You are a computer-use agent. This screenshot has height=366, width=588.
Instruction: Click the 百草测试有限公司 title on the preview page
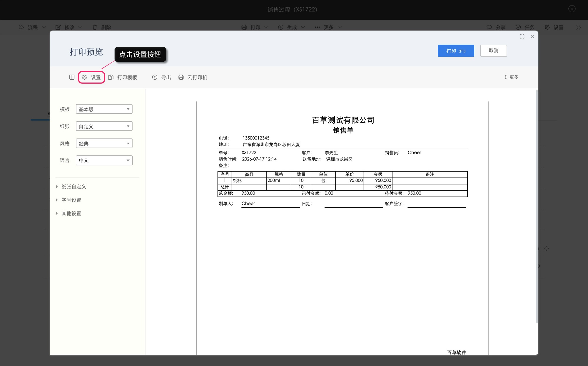coord(343,120)
